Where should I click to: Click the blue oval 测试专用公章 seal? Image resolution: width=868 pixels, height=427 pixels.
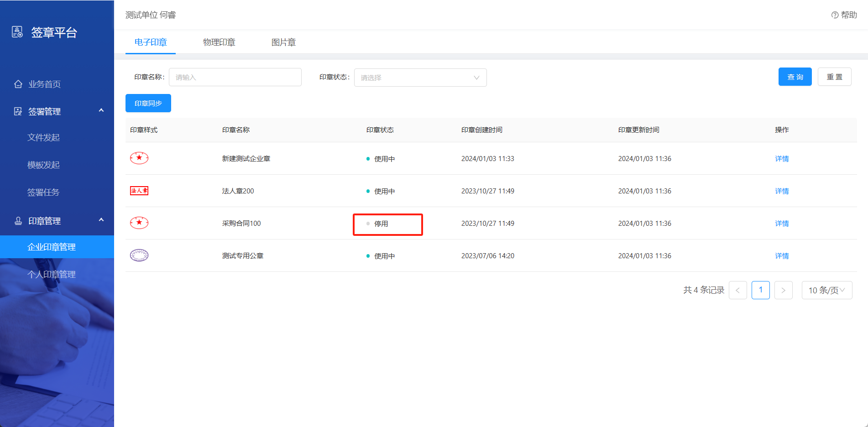139,255
